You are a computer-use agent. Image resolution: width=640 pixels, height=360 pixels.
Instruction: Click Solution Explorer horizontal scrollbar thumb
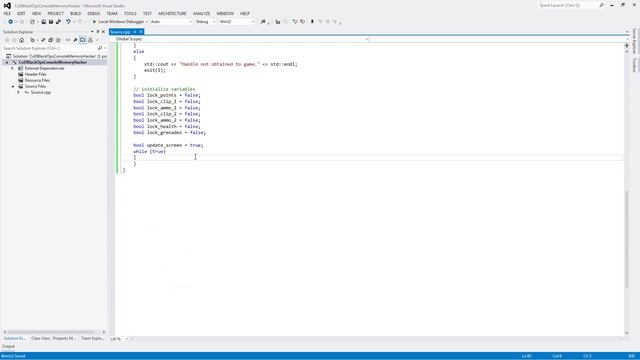(51, 332)
